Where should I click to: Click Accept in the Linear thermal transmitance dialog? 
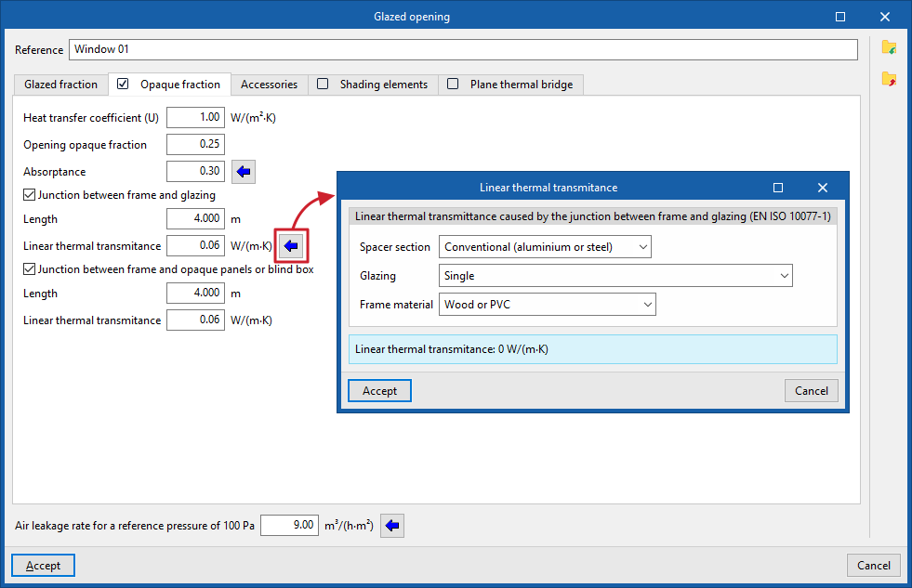click(x=380, y=391)
